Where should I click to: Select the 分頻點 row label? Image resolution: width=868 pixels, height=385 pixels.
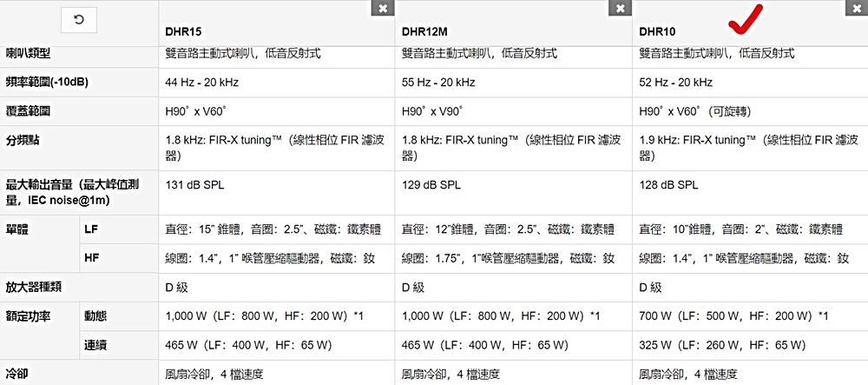[x=23, y=139]
